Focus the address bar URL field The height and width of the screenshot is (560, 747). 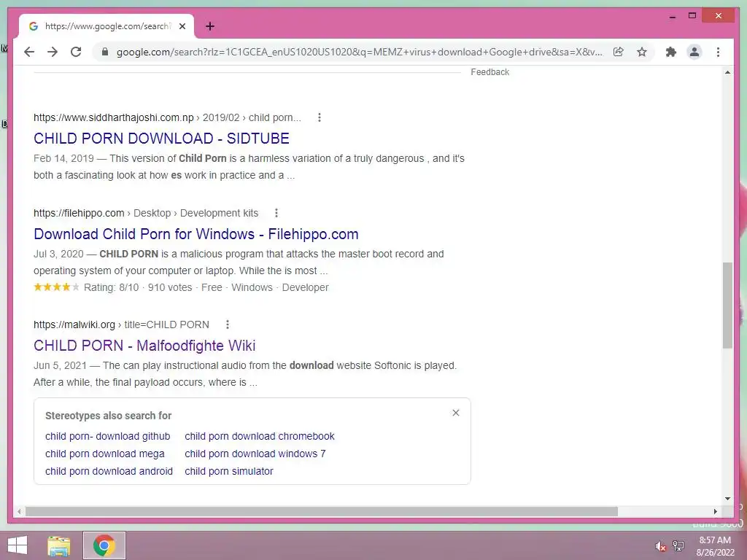click(359, 52)
